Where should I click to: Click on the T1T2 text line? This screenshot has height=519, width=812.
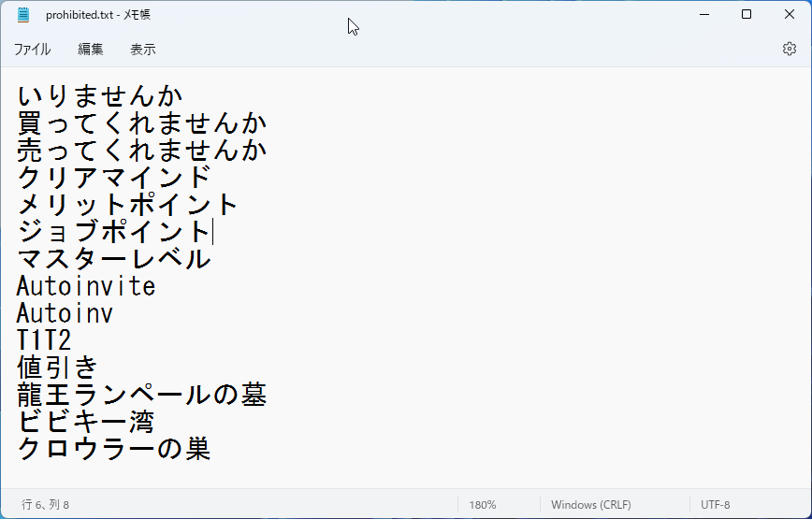(x=44, y=340)
